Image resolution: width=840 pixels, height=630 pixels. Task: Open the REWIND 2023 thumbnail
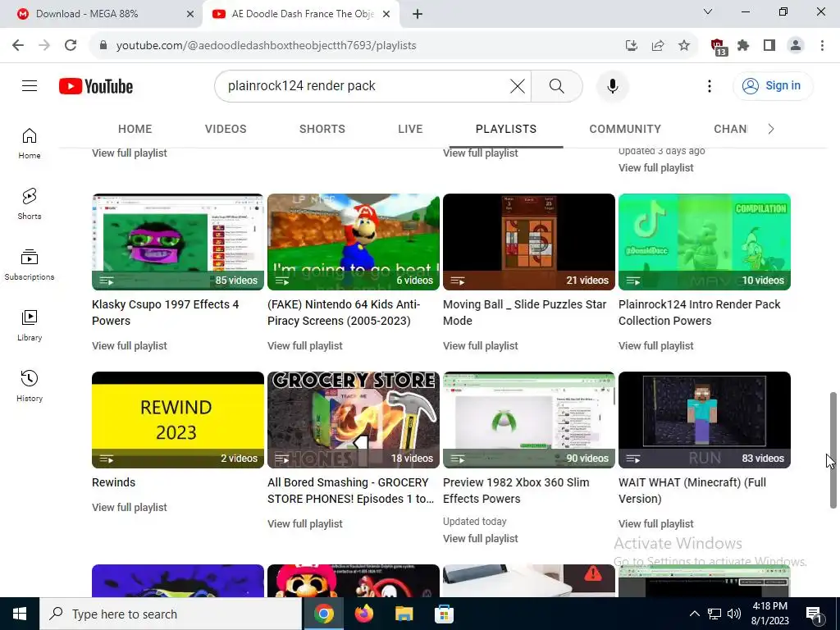[178, 419]
